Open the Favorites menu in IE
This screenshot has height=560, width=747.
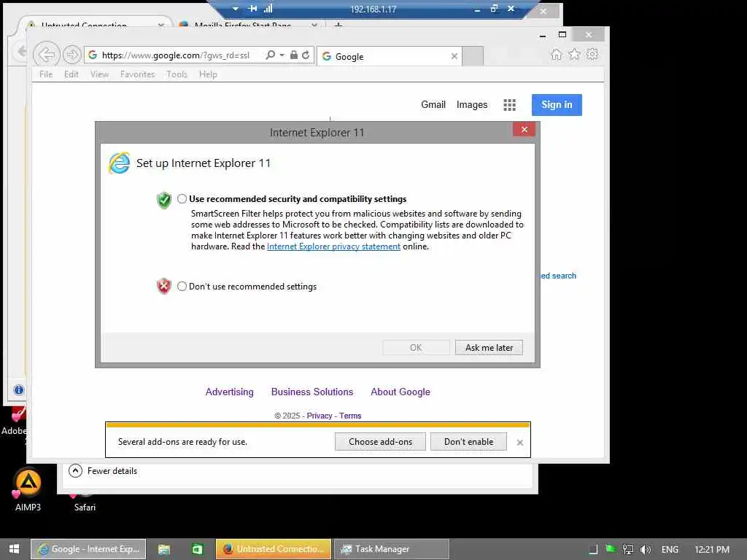point(137,74)
